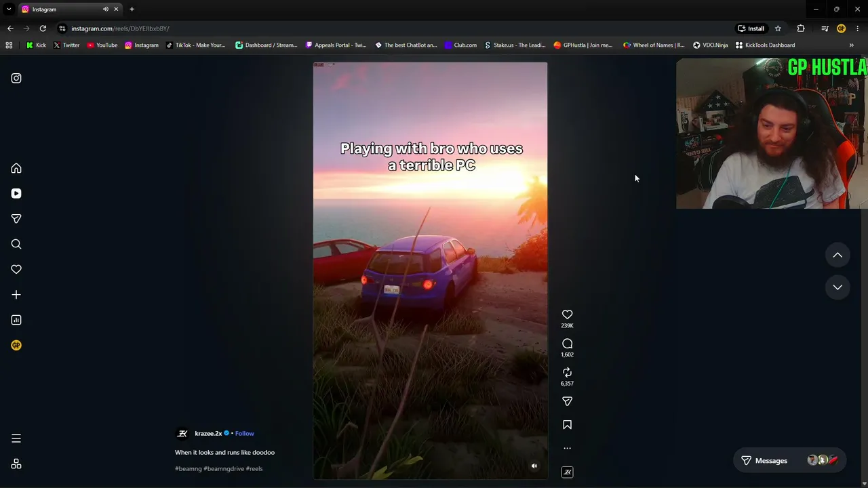Open the Reels icon in the sidebar
Viewport: 868px width, 488px height.
(x=16, y=193)
